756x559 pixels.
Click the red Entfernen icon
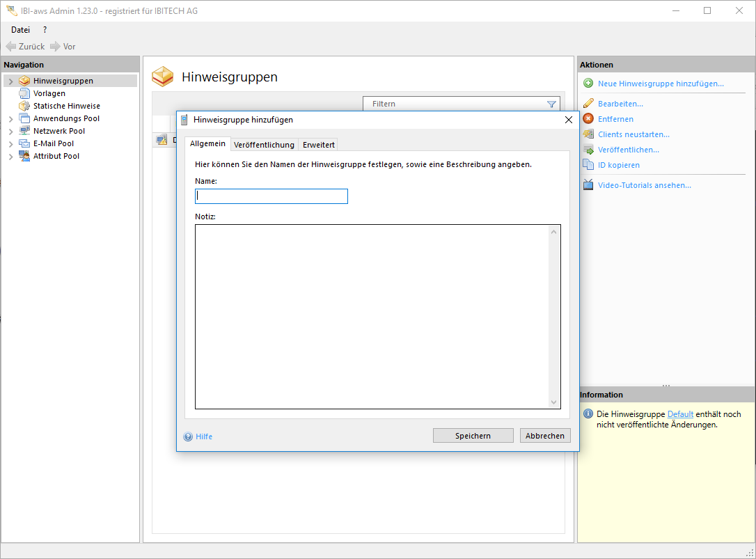[x=588, y=119]
